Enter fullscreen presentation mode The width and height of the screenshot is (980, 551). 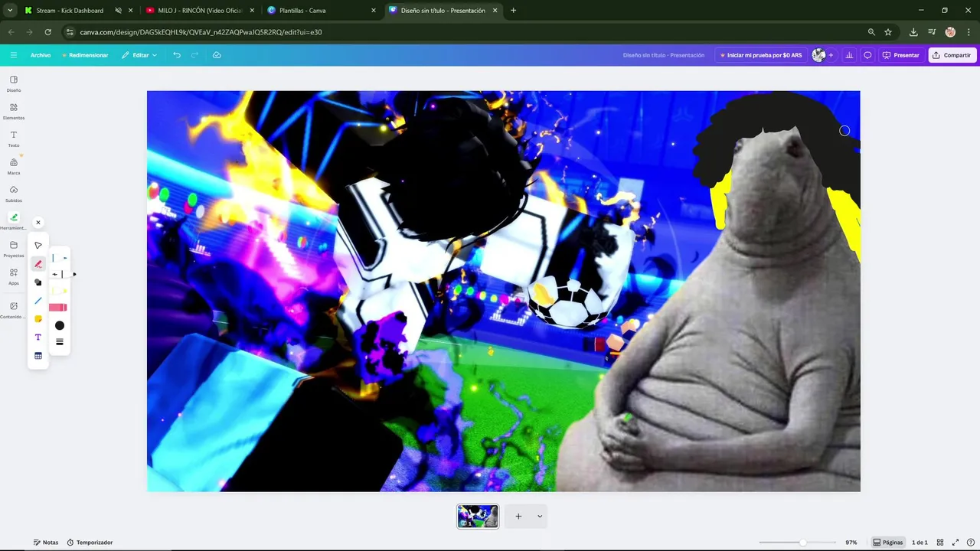955,543
